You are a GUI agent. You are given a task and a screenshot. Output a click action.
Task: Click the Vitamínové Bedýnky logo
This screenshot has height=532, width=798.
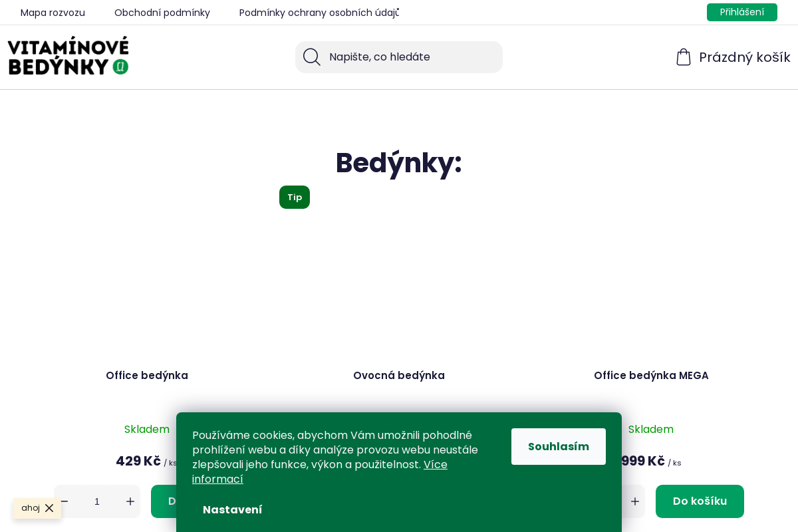click(68, 56)
